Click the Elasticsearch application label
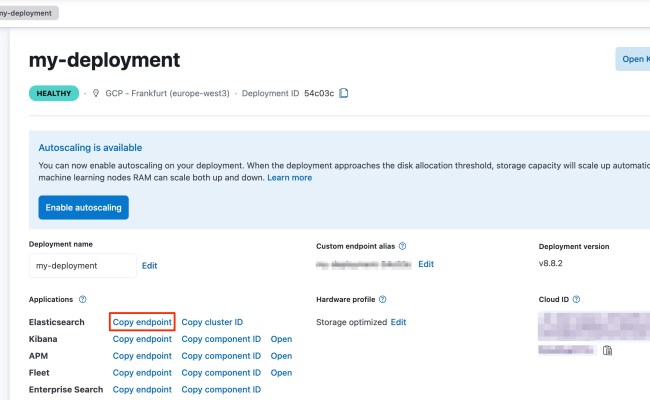Image resolution: width=650 pixels, height=400 pixels. (x=57, y=322)
